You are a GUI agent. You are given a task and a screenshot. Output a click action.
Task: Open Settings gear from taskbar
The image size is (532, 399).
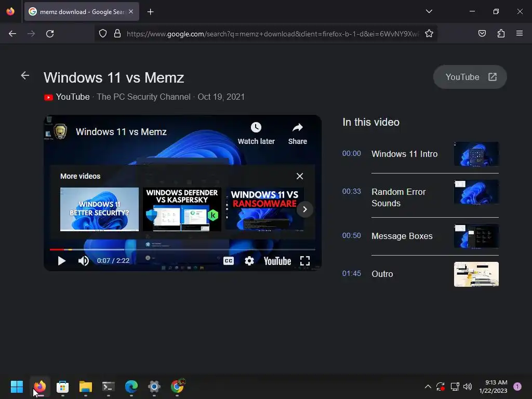[154, 387]
